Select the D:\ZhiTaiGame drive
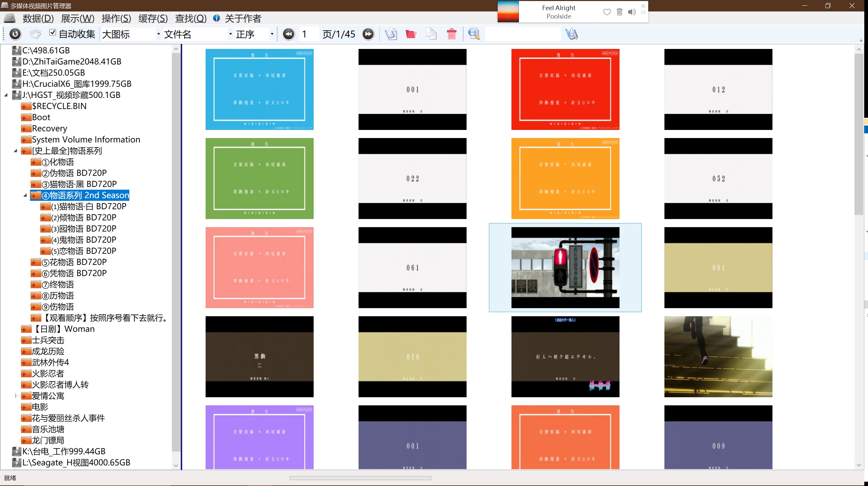The height and width of the screenshot is (486, 868). (72, 61)
